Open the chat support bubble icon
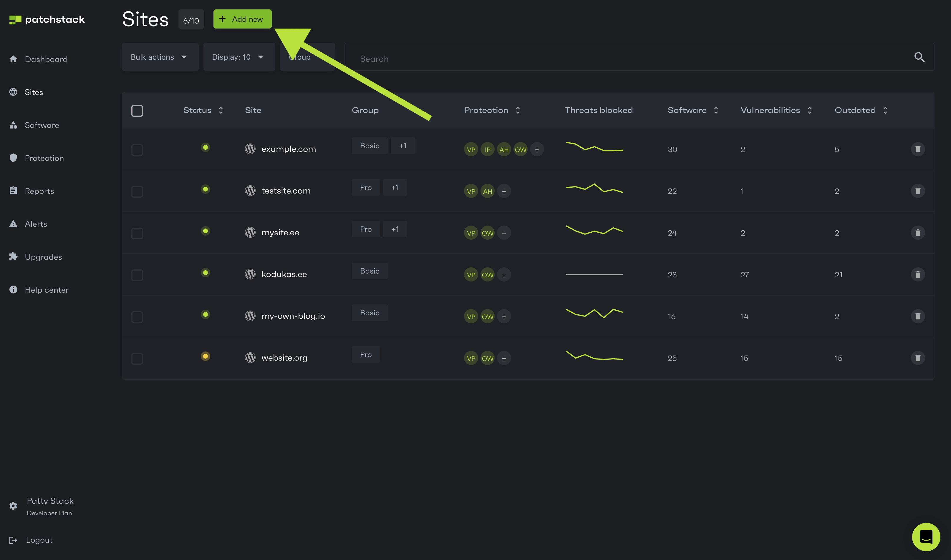The width and height of the screenshot is (951, 560). (926, 536)
